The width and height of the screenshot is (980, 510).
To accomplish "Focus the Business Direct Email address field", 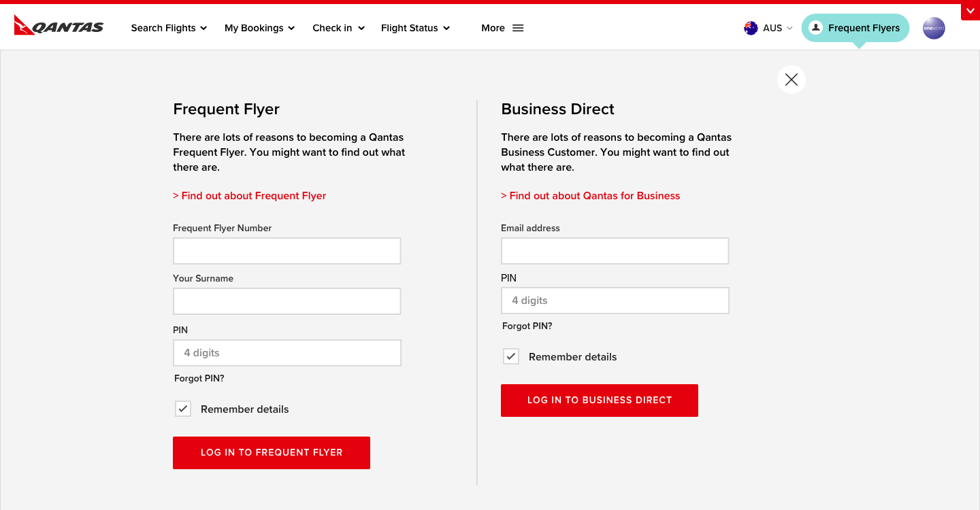I will coord(615,251).
